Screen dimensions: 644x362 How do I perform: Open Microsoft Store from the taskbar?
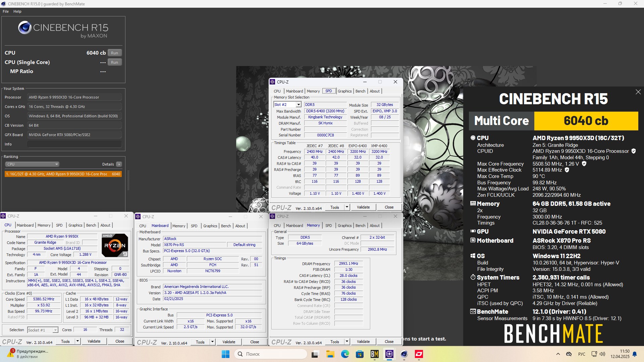(x=360, y=354)
